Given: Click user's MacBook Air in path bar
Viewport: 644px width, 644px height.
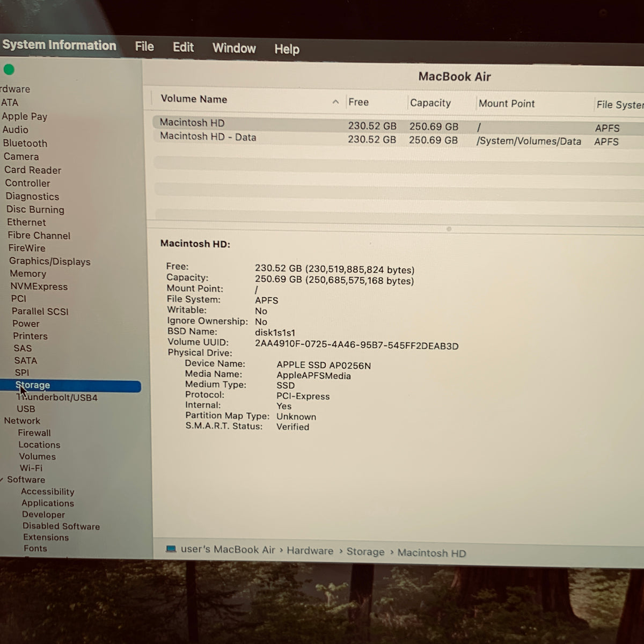Looking at the screenshot, I should 228,550.
